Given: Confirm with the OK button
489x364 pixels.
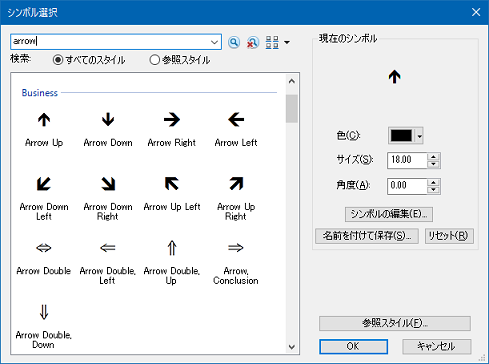Looking at the screenshot, I should [x=353, y=346].
